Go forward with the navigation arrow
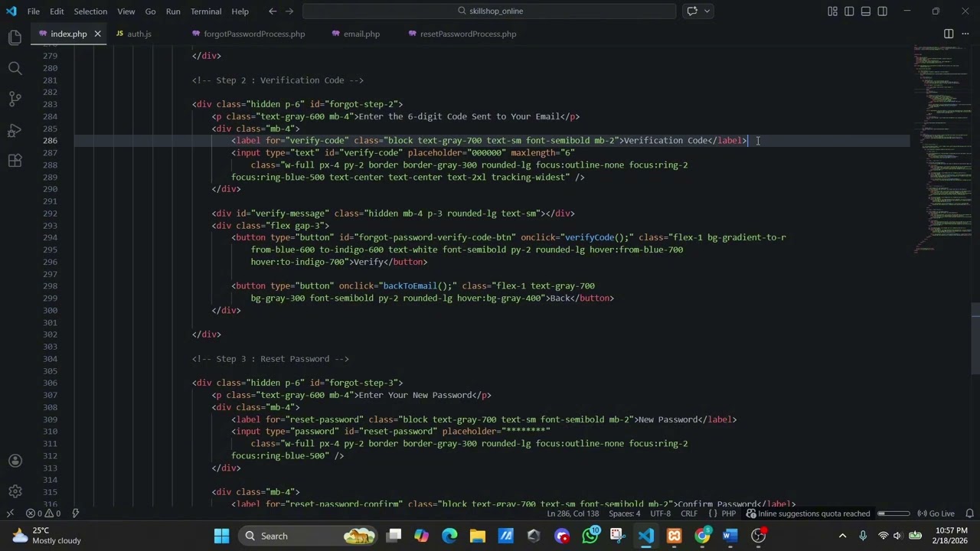Viewport: 980px width, 551px height. (289, 11)
